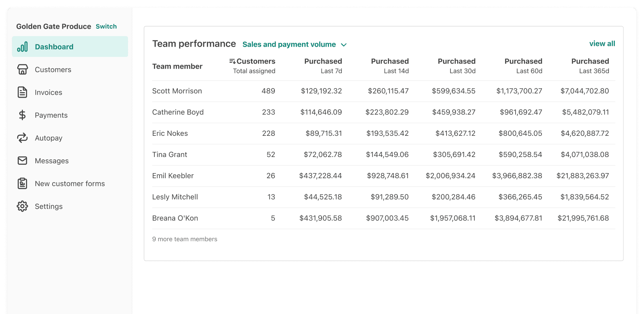Click the view all link

click(602, 44)
